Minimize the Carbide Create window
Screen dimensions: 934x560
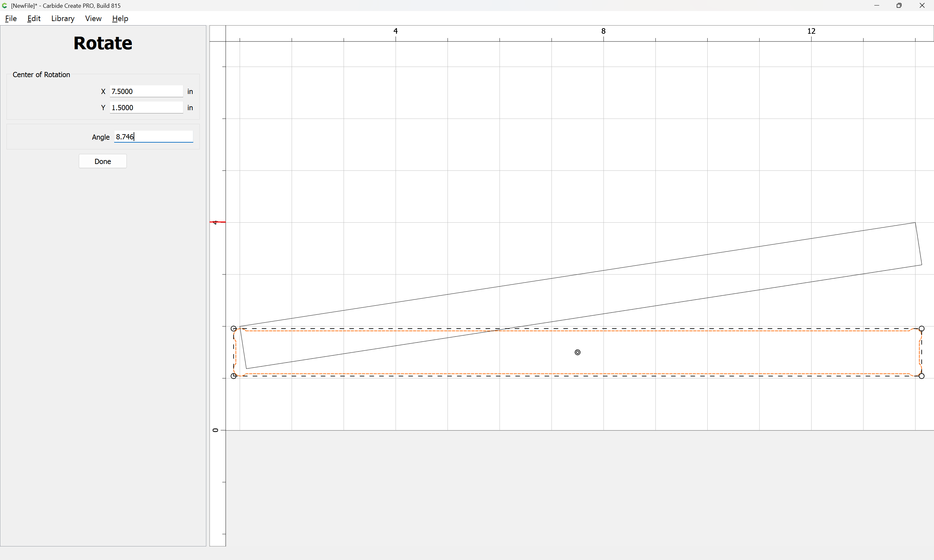[877, 5]
